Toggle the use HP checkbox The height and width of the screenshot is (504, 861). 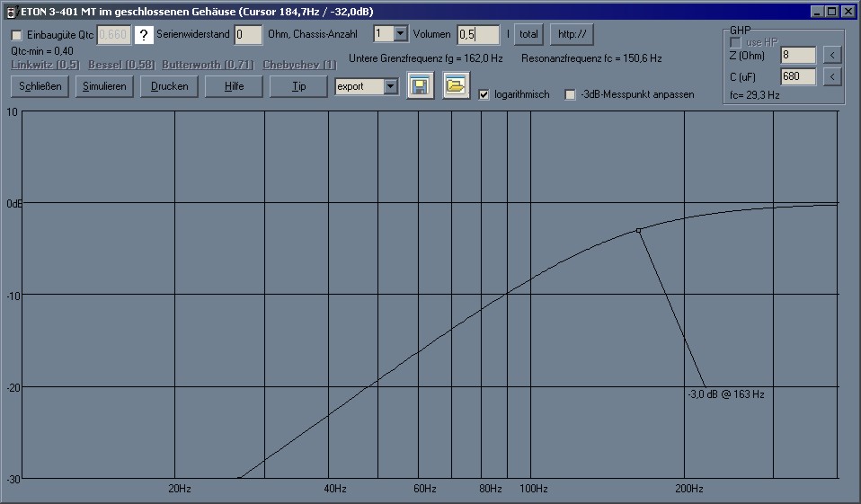[736, 42]
